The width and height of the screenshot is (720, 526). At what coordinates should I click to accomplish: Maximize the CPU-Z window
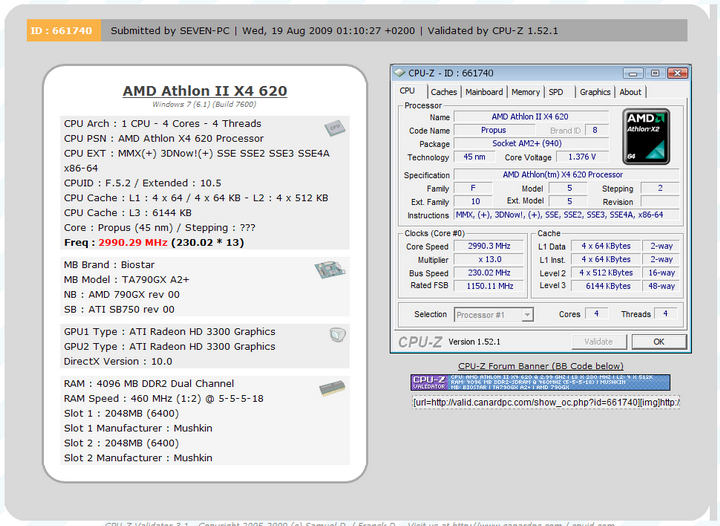[x=655, y=73]
